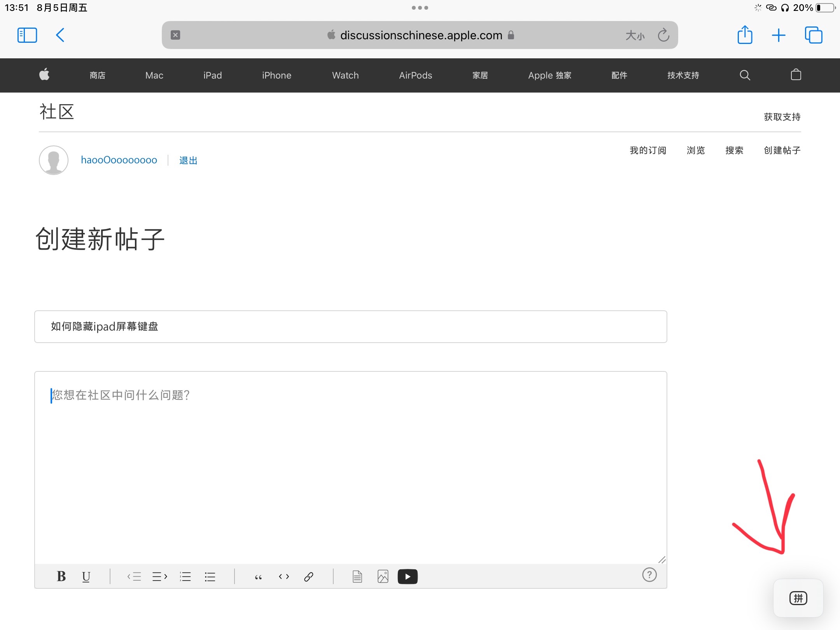Click the blockquote icon
Viewport: 840px width, 630px height.
[x=258, y=576]
